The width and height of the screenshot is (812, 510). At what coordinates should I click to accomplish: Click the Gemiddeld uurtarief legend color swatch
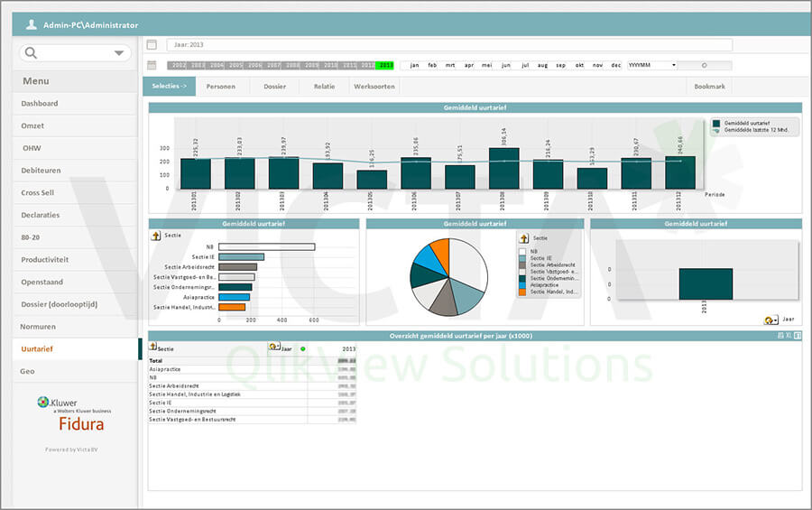click(716, 124)
